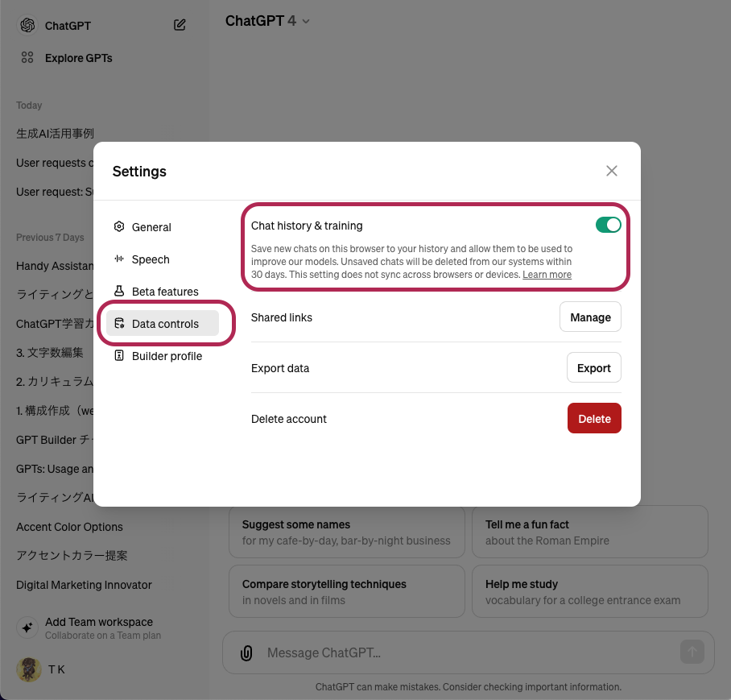Click in the Message ChatGPT input field
Image resolution: width=731 pixels, height=700 pixels.
click(x=469, y=652)
